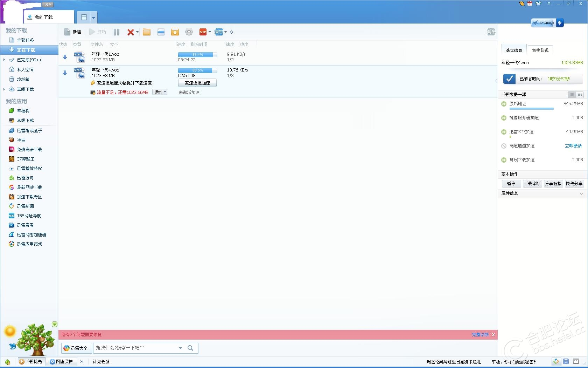Open 最新网游下载 app
Image resolution: width=588 pixels, height=368 pixels.
tap(29, 187)
